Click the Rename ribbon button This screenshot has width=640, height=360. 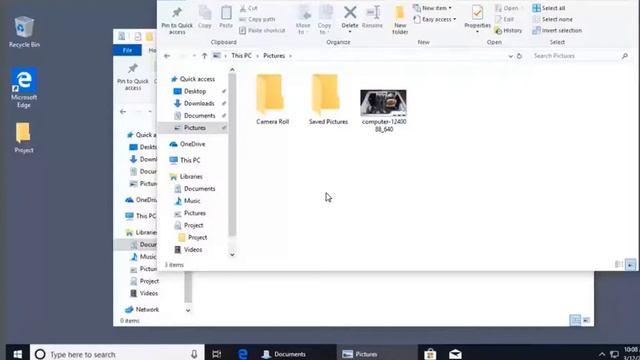point(372,18)
